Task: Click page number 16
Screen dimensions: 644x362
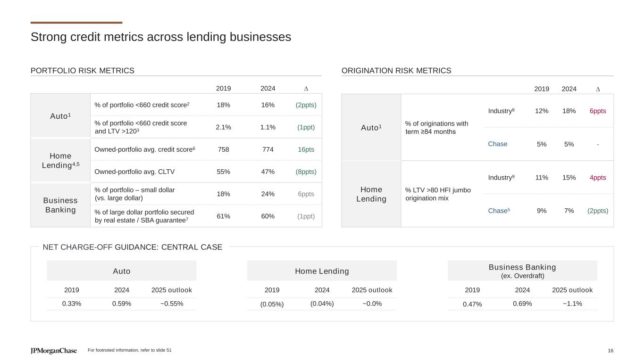Action: 611,350
